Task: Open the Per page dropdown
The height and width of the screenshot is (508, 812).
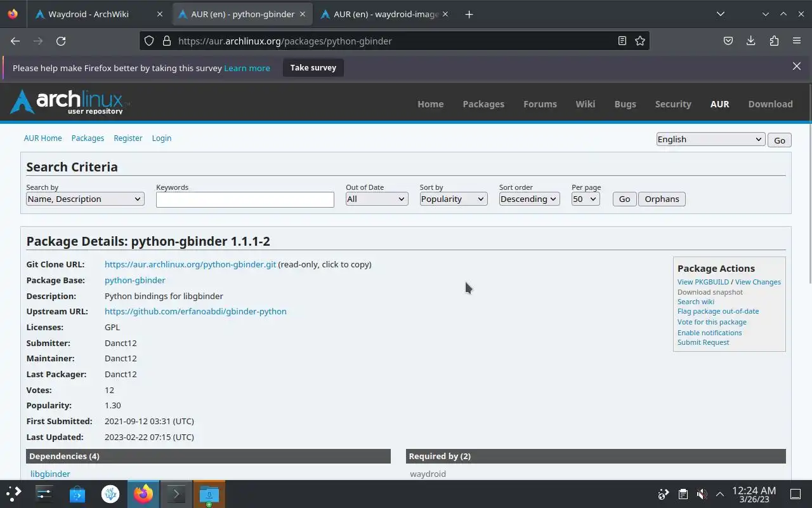Action: (585, 199)
